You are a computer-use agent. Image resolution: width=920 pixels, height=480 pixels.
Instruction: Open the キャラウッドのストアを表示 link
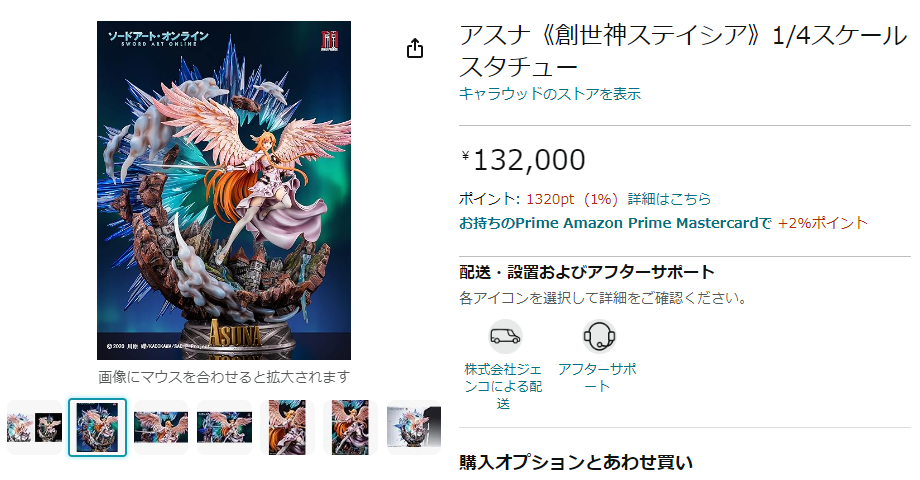(549, 94)
